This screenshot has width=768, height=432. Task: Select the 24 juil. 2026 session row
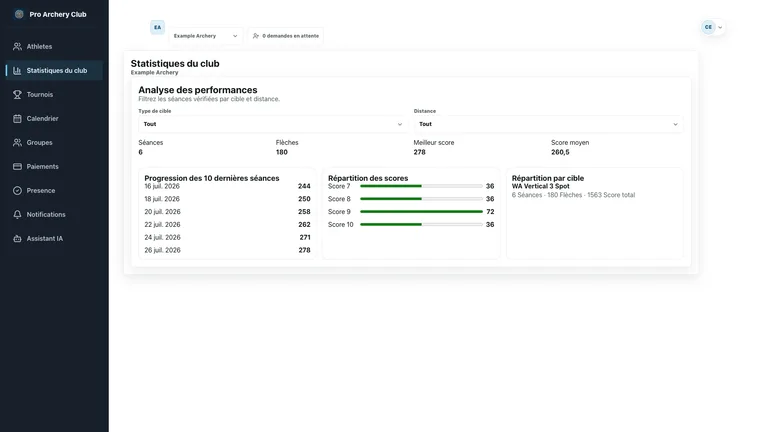[227, 237]
